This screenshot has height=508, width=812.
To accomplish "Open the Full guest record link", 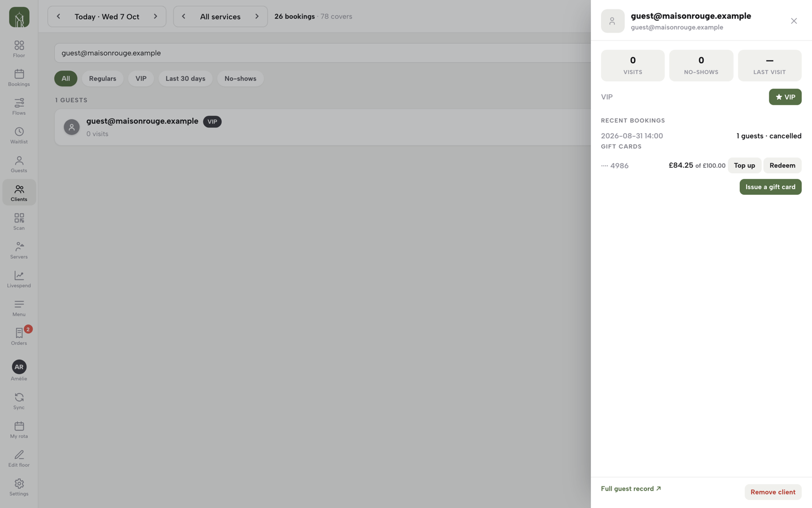I will (631, 489).
